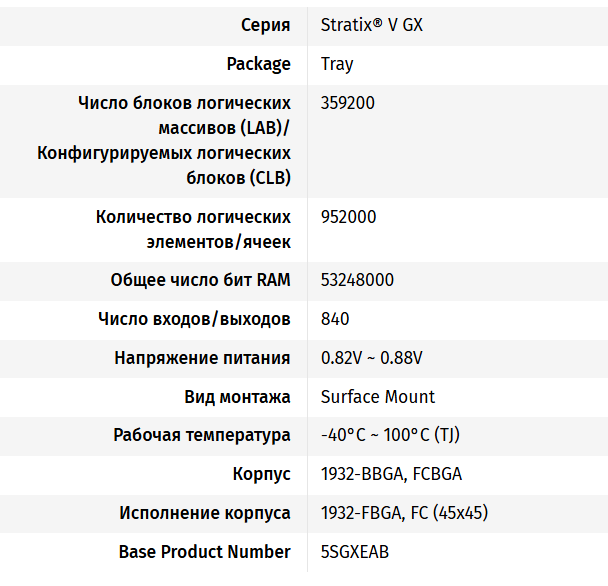Select the '5SGXEAB' product number value
The image size is (608, 586).
coord(354,552)
